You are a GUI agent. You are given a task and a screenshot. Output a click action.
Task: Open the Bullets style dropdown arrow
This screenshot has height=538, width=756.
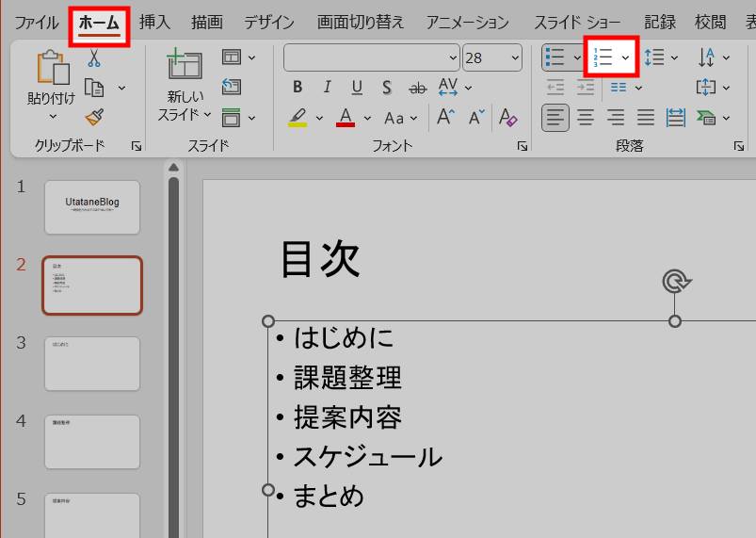pos(577,57)
